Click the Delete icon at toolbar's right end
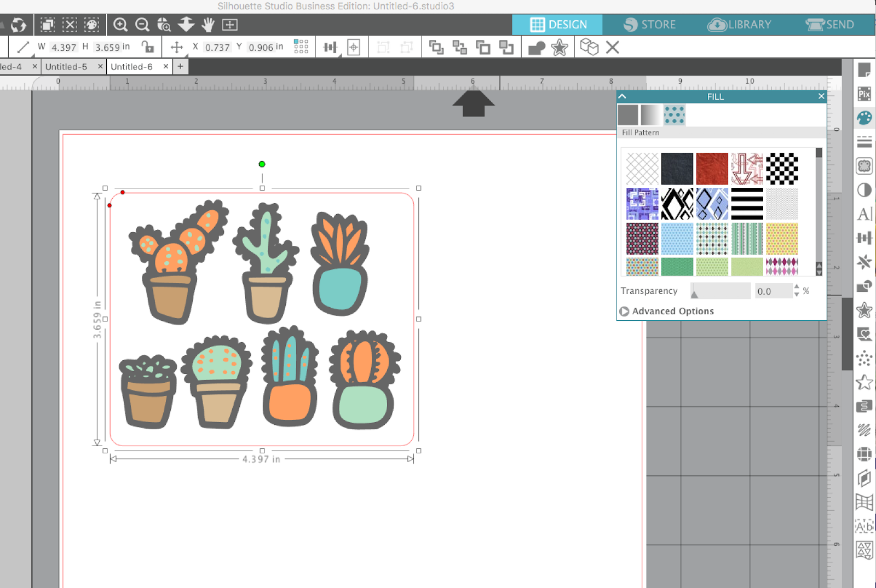 coord(612,47)
